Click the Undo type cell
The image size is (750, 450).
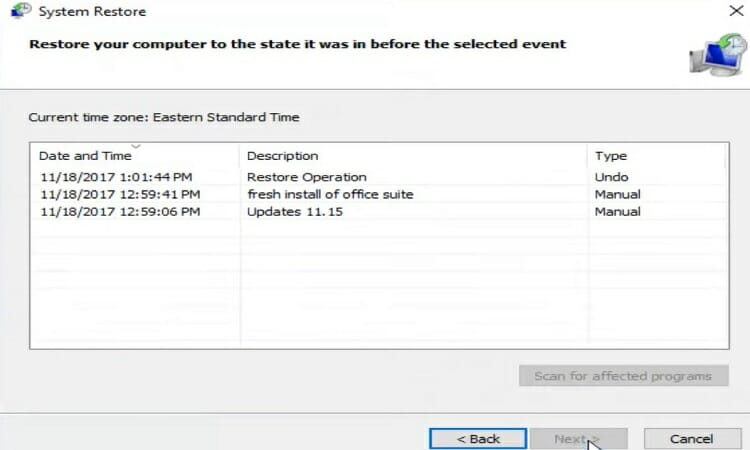pyautogui.click(x=611, y=177)
